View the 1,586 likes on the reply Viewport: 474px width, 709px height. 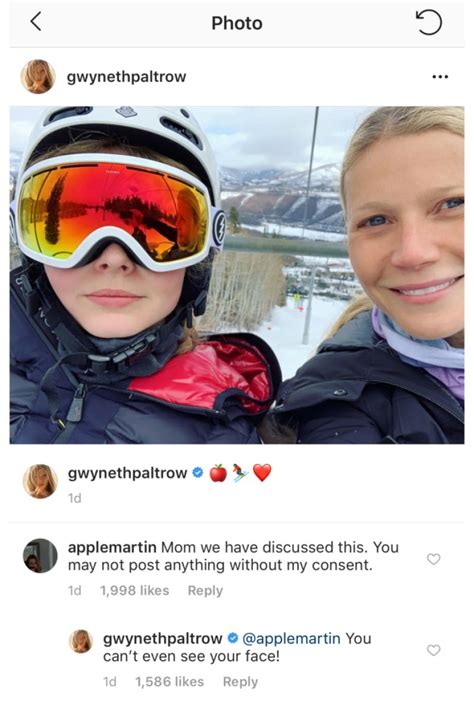[x=170, y=681]
